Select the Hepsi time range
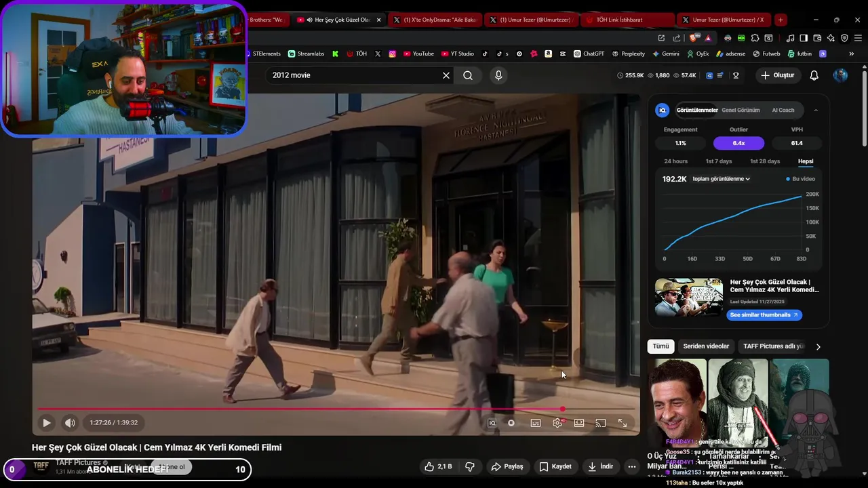Image resolution: width=868 pixels, height=488 pixels. [x=806, y=161]
